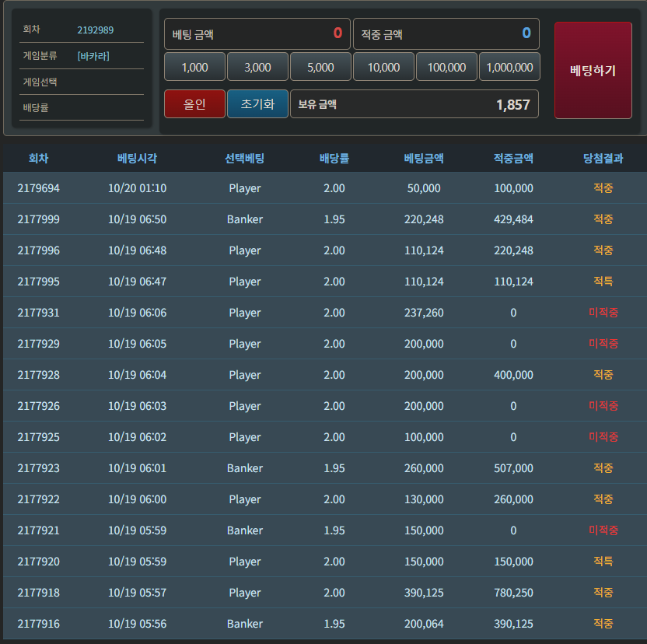The image size is (647, 644).
Task: Click bet time 10/19 06:48
Action: 137,250
